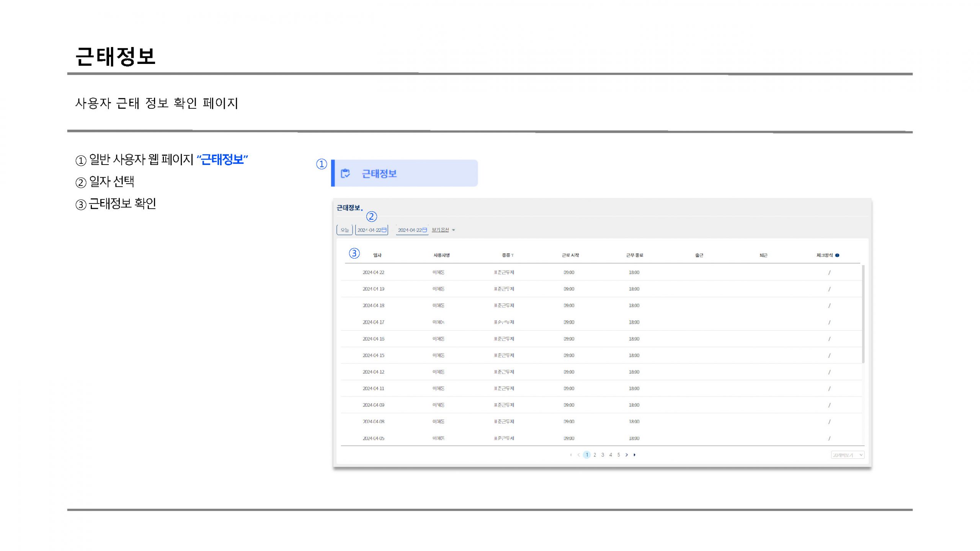
Task: Select the 2024-04-17 row date cell
Action: tap(373, 322)
